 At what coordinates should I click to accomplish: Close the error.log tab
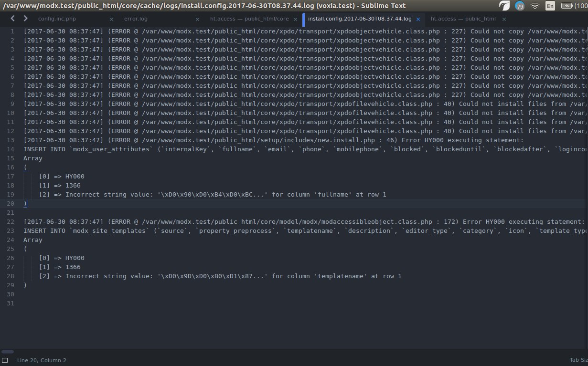click(198, 19)
